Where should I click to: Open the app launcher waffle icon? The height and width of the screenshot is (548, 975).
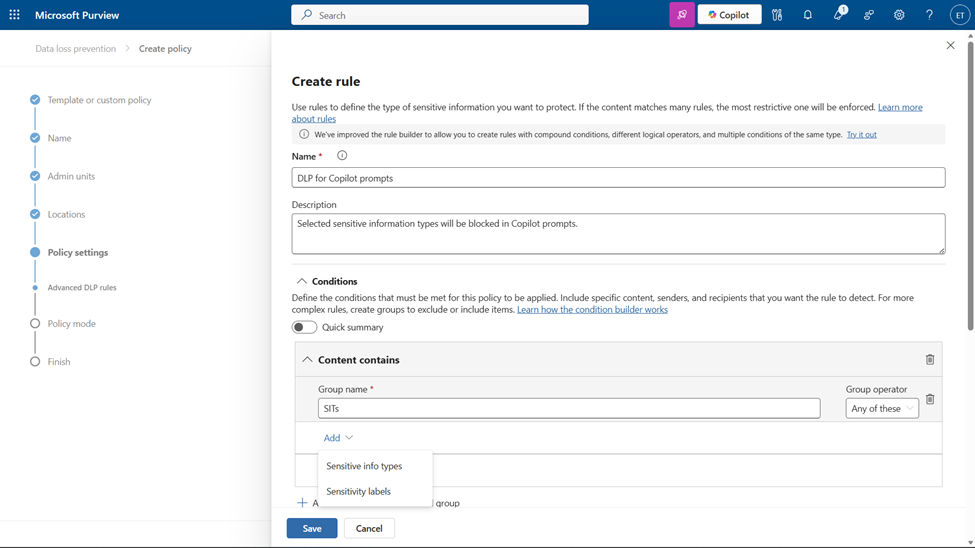click(14, 15)
